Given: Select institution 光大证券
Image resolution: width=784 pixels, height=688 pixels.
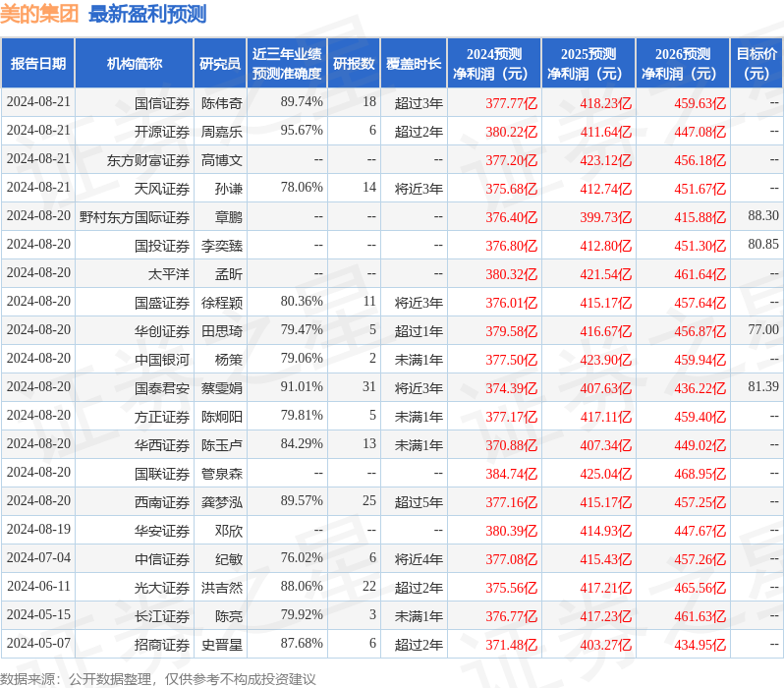Looking at the screenshot, I should [x=162, y=588].
